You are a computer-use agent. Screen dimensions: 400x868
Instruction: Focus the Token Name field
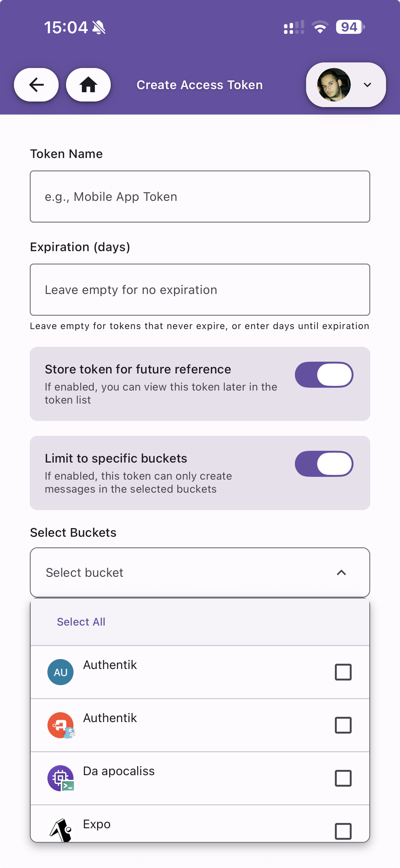[200, 197]
